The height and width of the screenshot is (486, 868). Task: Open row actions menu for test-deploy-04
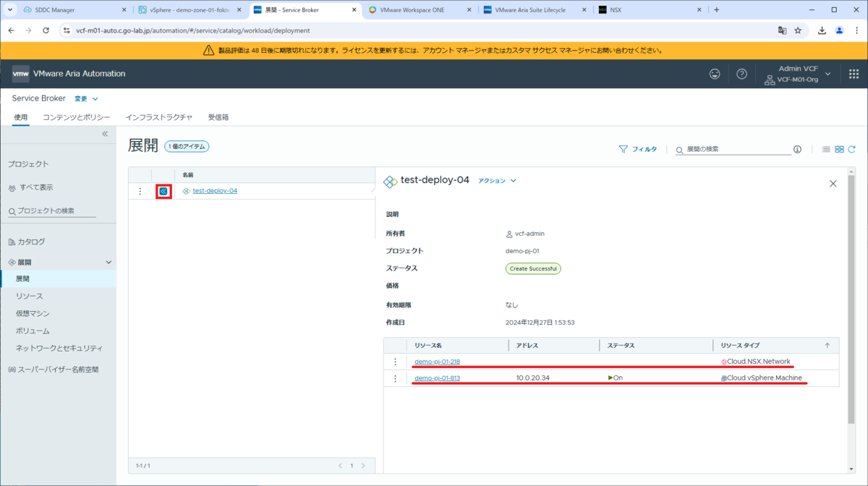(140, 191)
